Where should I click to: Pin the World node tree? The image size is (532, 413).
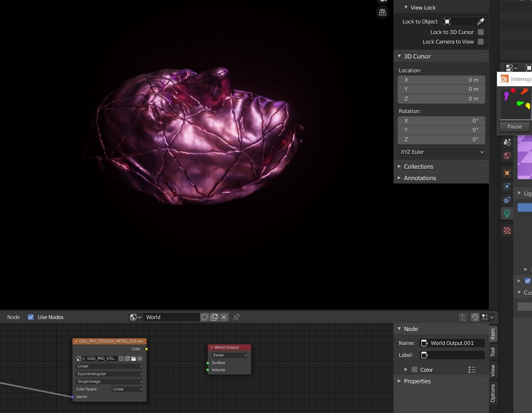pos(236,317)
